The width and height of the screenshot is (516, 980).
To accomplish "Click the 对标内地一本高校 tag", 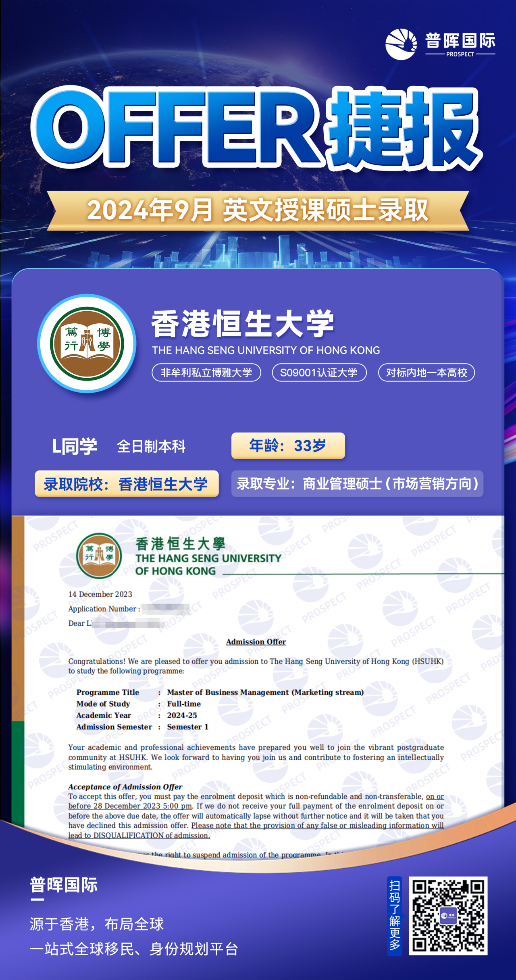I will [x=427, y=372].
